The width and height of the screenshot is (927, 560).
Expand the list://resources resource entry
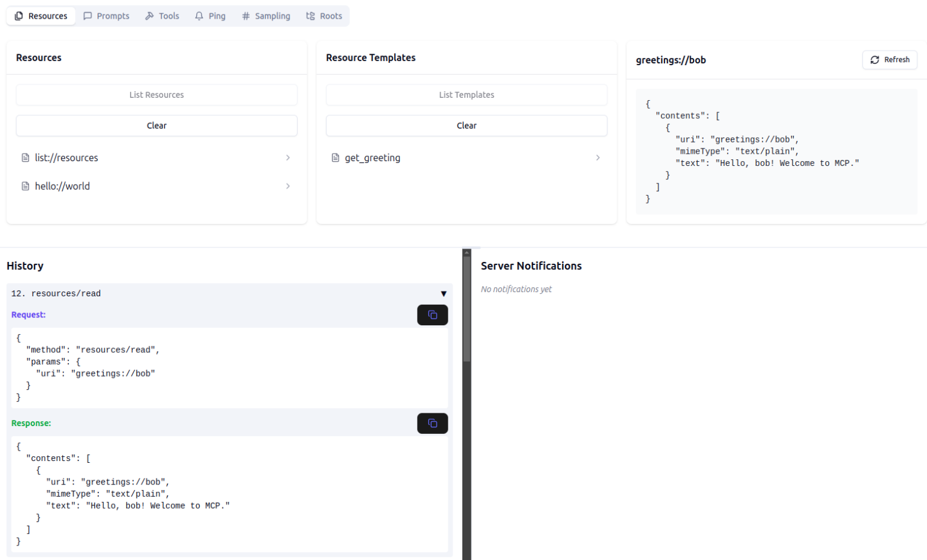pos(288,157)
